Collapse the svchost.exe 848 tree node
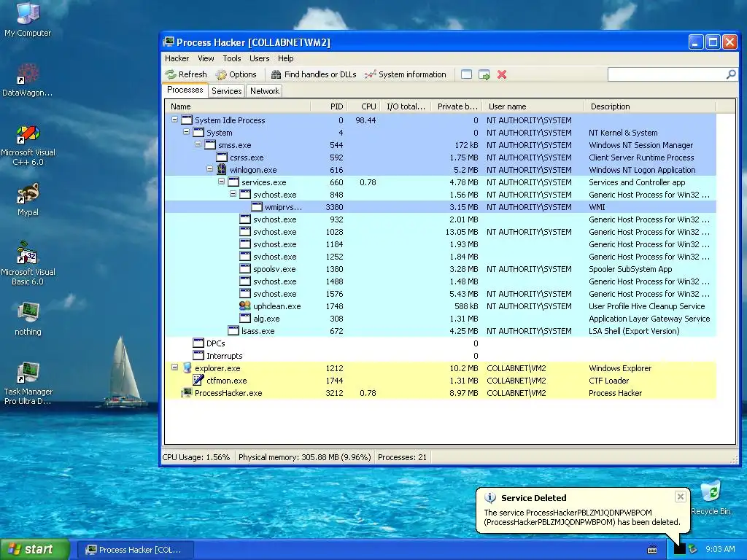Image resolution: width=747 pixels, height=560 pixels. coord(233,194)
